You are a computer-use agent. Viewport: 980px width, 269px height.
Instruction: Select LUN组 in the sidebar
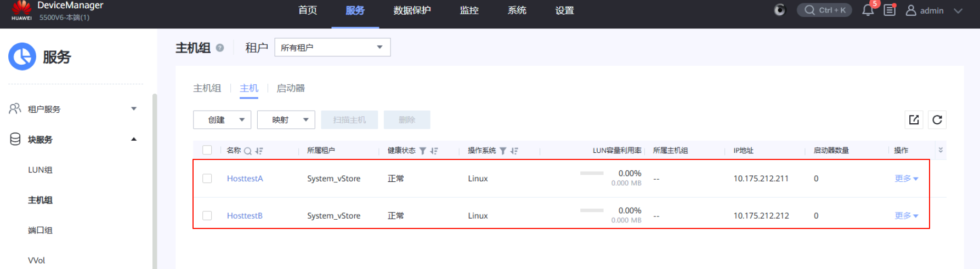[x=40, y=170]
